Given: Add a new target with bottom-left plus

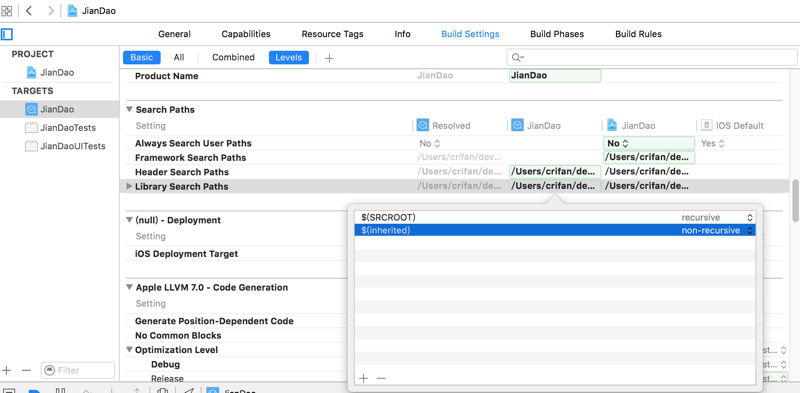Looking at the screenshot, I should click(x=7, y=371).
